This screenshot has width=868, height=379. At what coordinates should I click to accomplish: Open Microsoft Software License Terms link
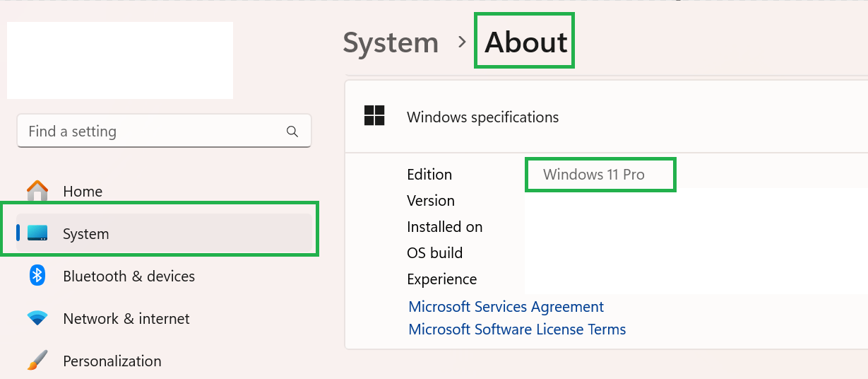click(x=517, y=330)
